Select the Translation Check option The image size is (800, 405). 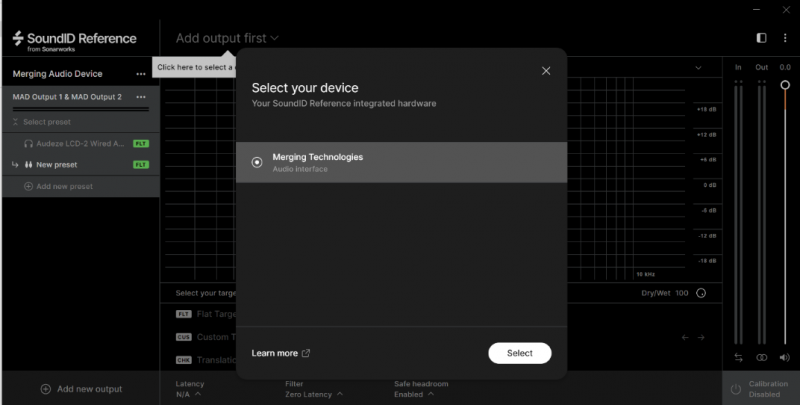click(x=206, y=360)
